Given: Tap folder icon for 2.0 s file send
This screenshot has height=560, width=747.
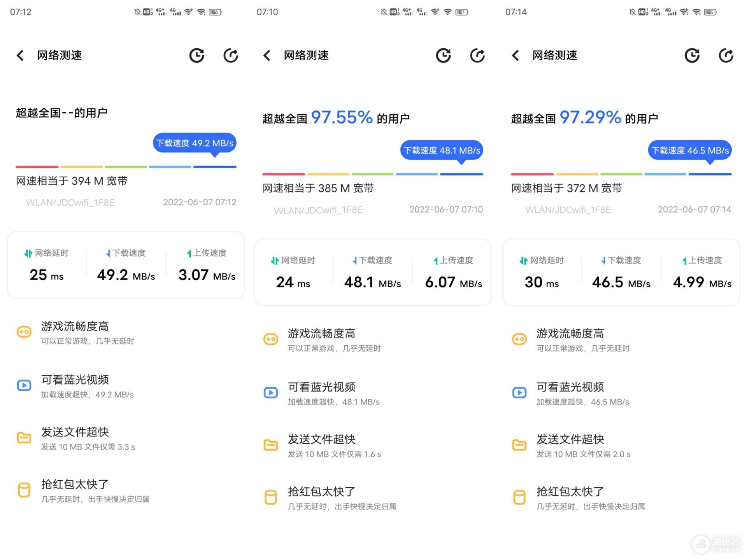Looking at the screenshot, I should (x=519, y=445).
